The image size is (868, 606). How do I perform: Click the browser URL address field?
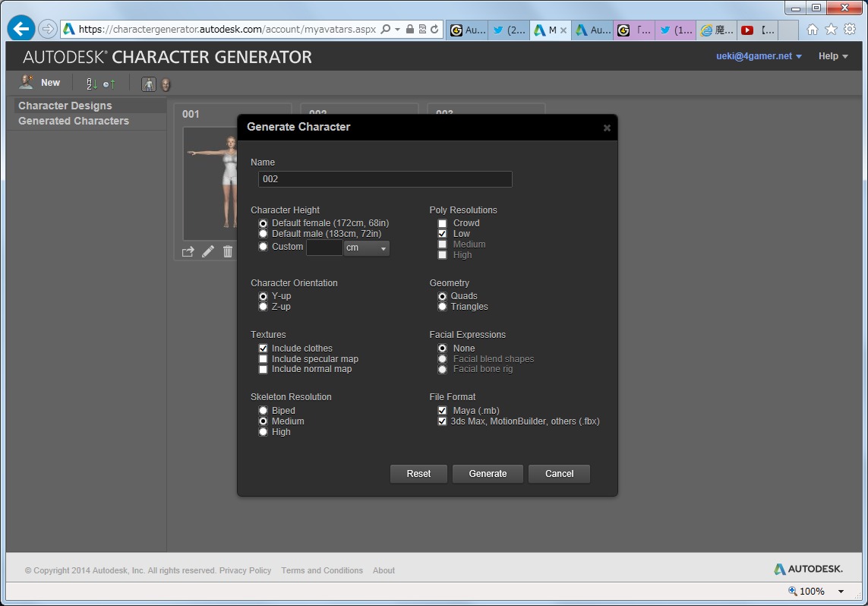tap(227, 30)
